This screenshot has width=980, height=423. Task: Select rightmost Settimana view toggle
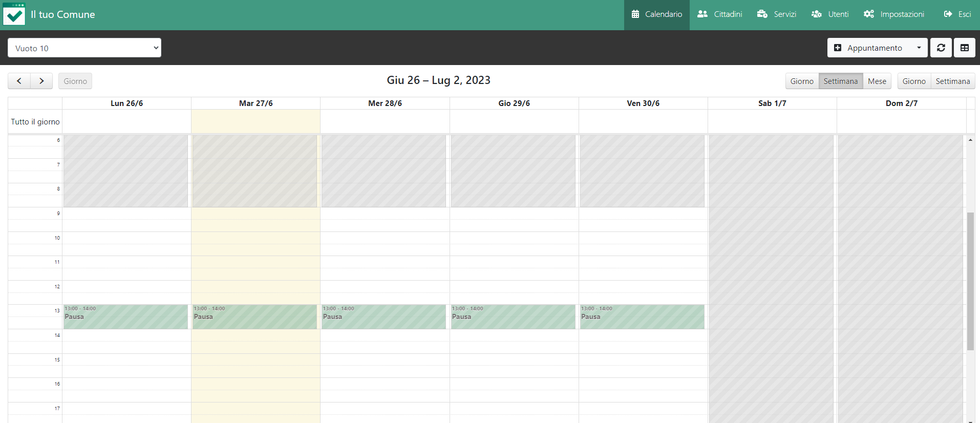coord(952,81)
